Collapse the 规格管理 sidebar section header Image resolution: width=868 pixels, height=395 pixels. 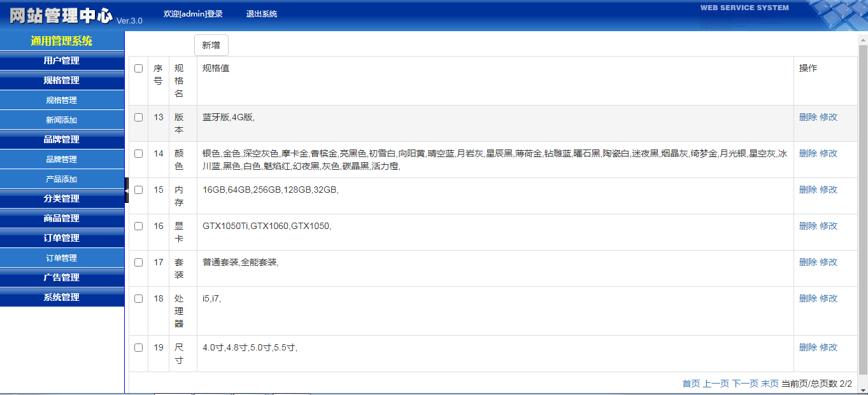(x=62, y=80)
